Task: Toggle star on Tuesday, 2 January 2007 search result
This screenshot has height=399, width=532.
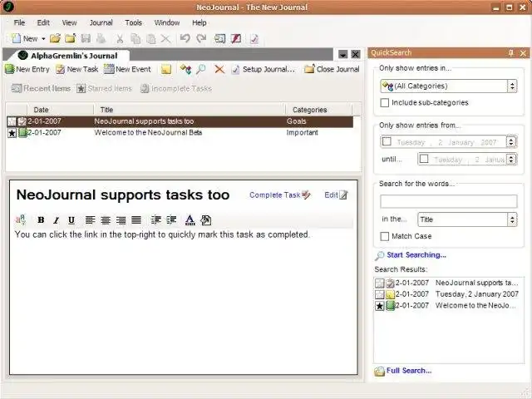Action: (x=379, y=294)
